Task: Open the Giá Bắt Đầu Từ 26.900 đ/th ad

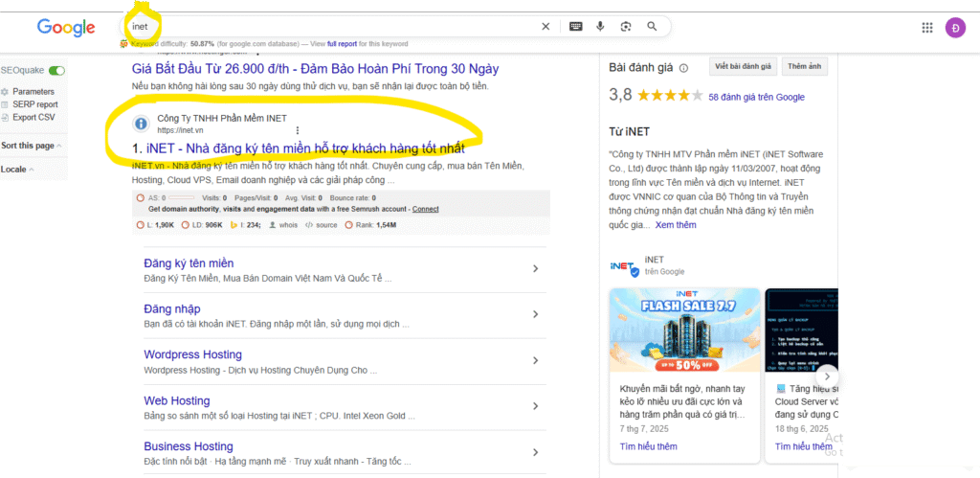Action: pos(316,68)
